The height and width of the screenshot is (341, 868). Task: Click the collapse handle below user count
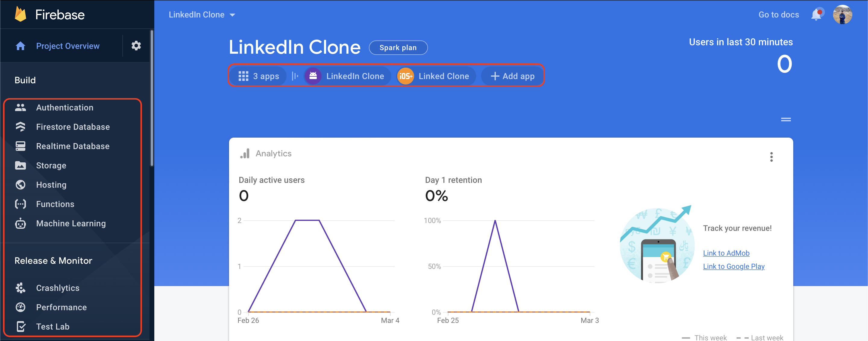(786, 120)
